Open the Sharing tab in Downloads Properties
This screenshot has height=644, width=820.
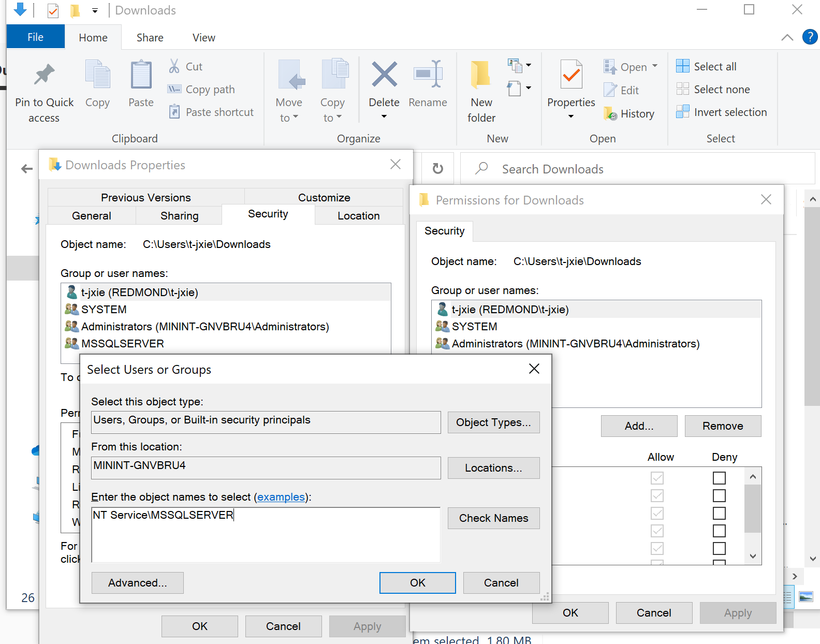click(179, 216)
